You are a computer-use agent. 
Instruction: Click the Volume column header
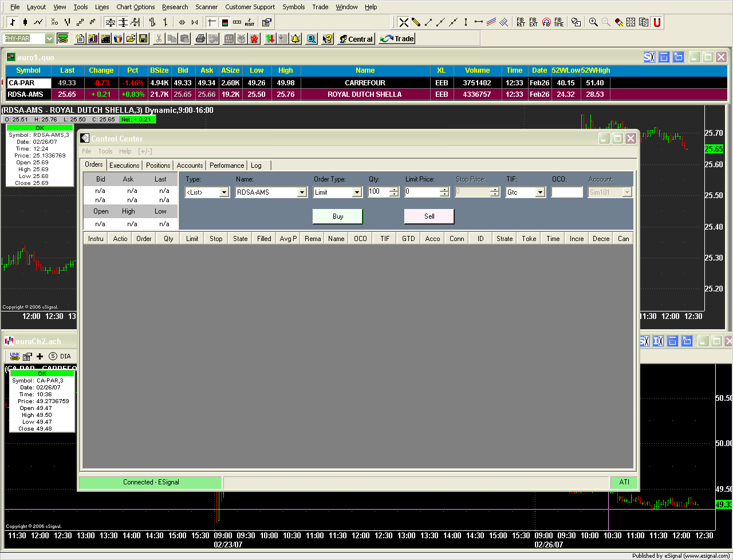pos(477,70)
